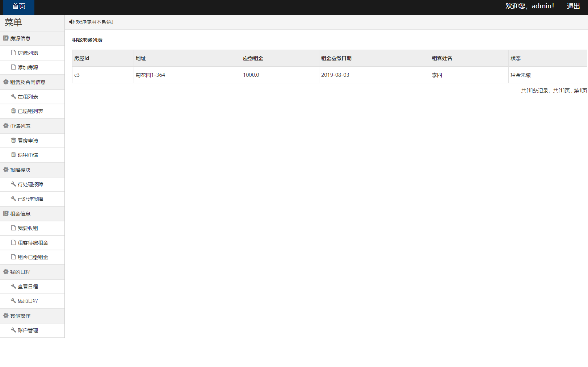Click the file icon next to 租客已缴租金

13,257
